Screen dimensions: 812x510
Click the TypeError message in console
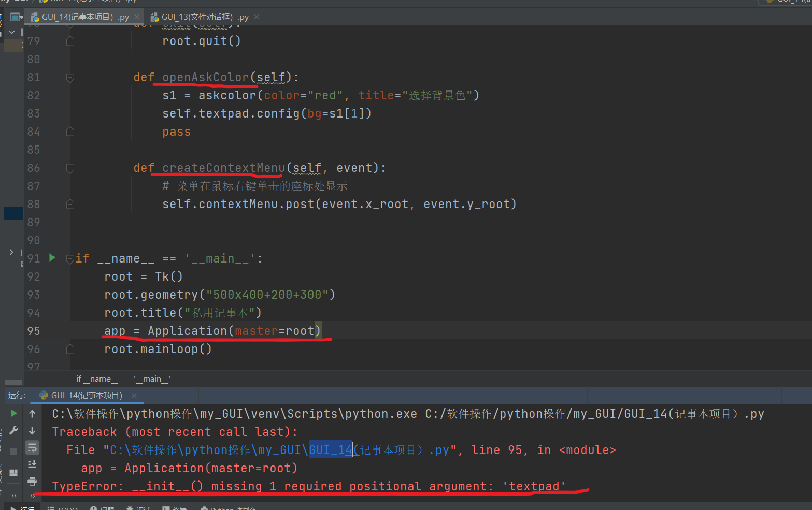[x=309, y=486]
